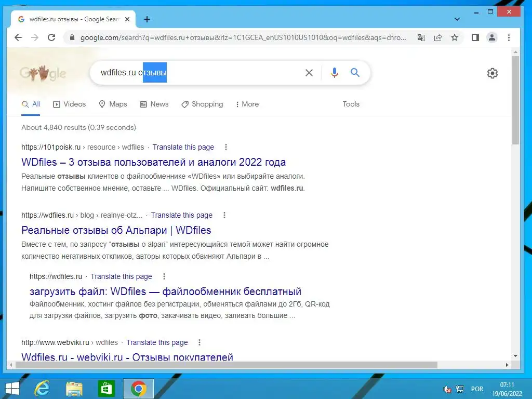Translate the wdfiles.ru blog result page

181,216
